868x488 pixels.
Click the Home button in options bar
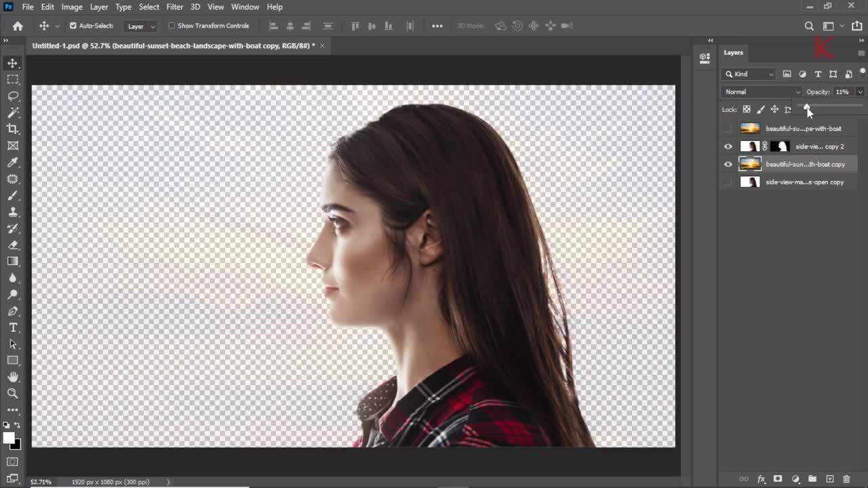tap(18, 26)
